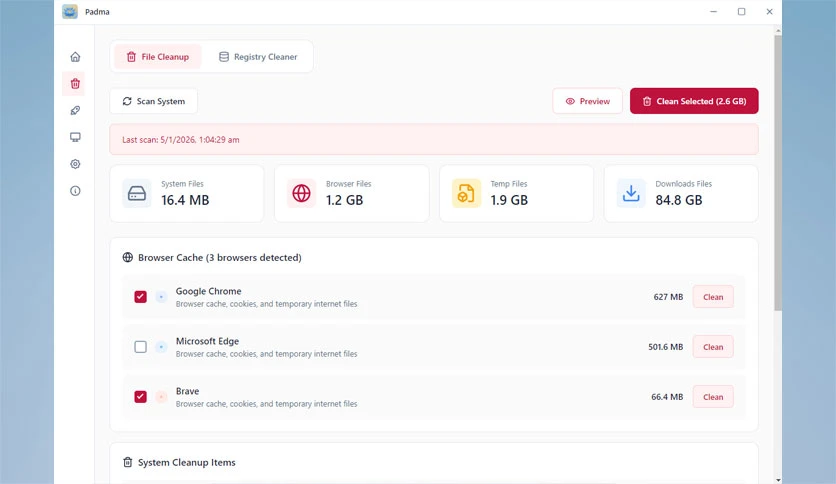836x484 pixels.
Task: Click the Preview button
Action: (x=588, y=101)
